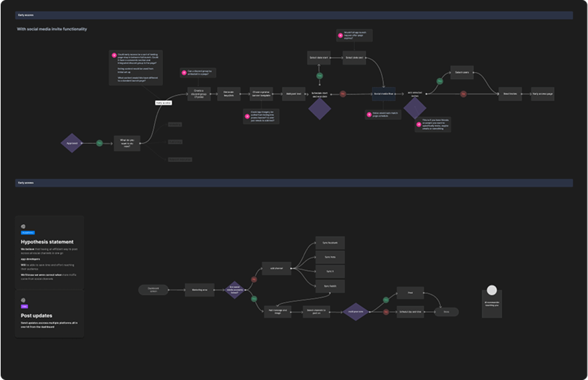Screen dimensions: 588x380
Task: Select the 'Early access' white label tag
Action: 163,103
